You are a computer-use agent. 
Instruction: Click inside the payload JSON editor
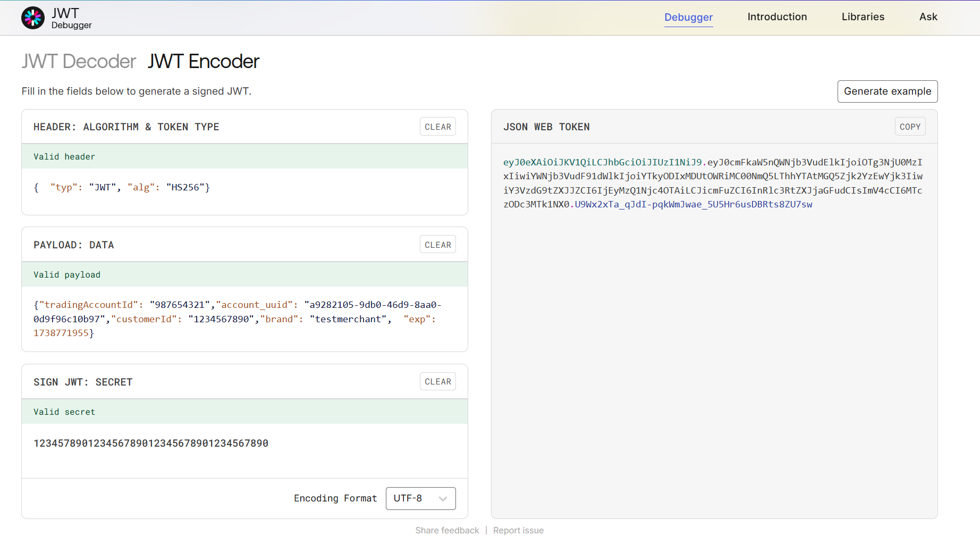pos(244,319)
